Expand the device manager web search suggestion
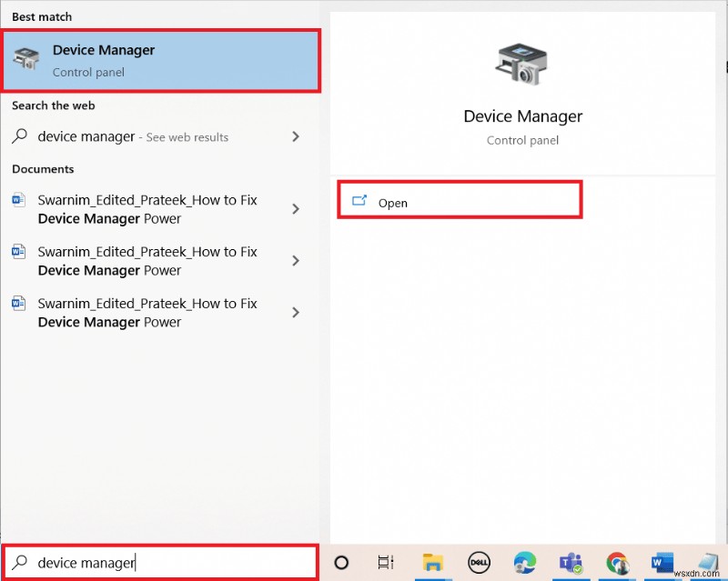 point(295,136)
